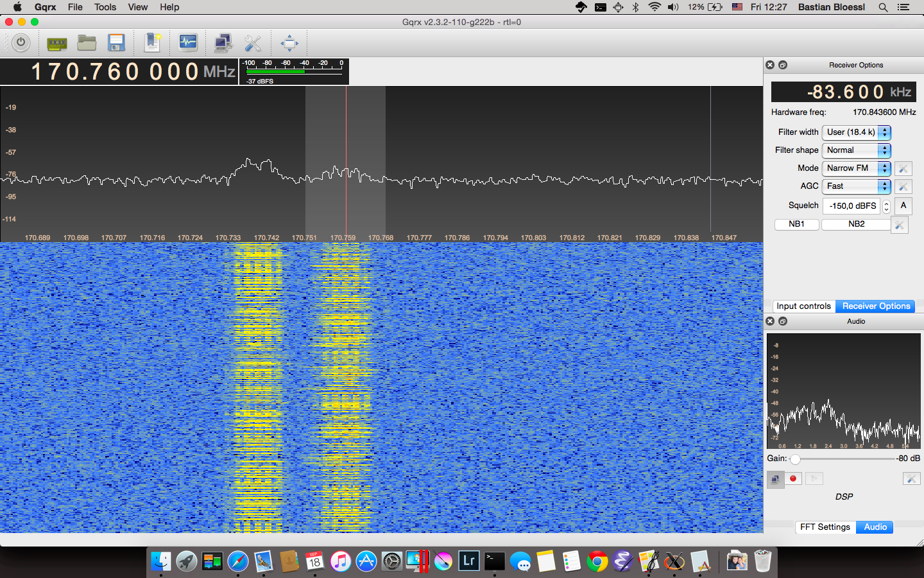Click the load settings folder icon
The image size is (924, 578).
tap(87, 43)
